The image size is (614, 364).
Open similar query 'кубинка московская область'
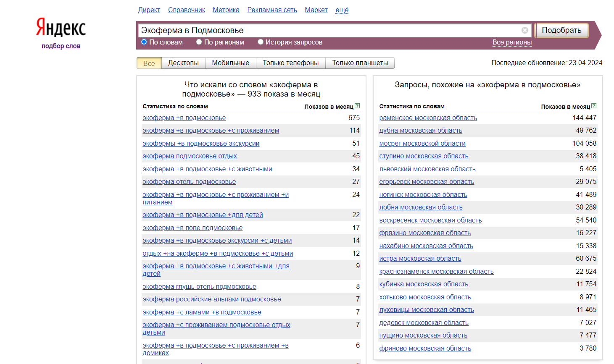pos(424,284)
